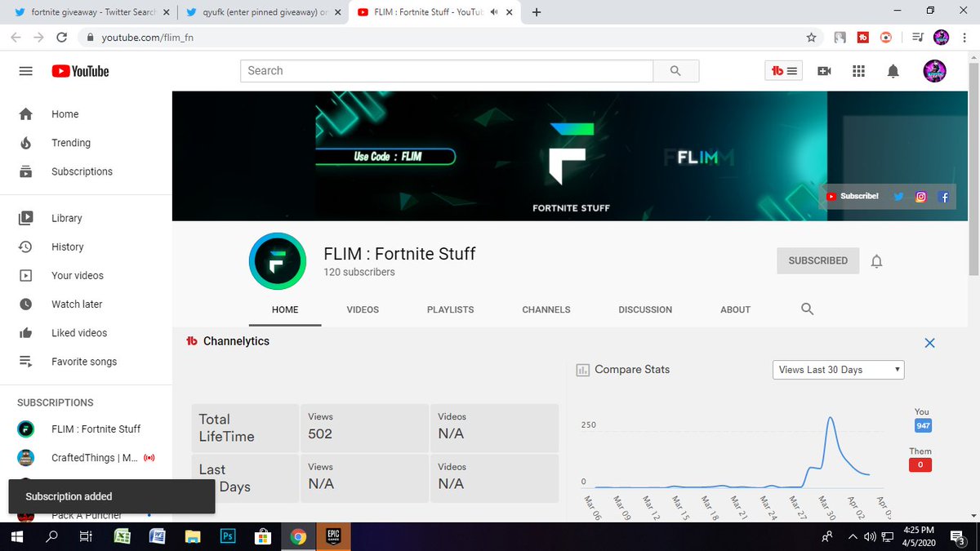Open Liked videos in the sidebar
The width and height of the screenshot is (980, 551).
(86, 332)
